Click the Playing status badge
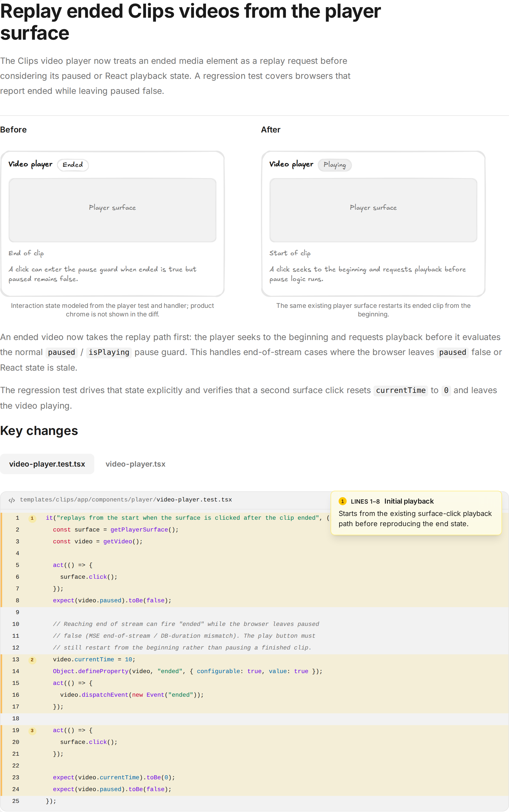Image resolution: width=509 pixels, height=812 pixels. pos(335,165)
